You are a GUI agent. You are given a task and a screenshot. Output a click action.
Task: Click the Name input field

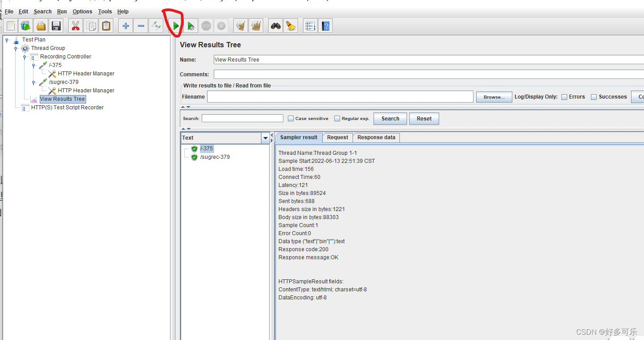[x=429, y=59]
